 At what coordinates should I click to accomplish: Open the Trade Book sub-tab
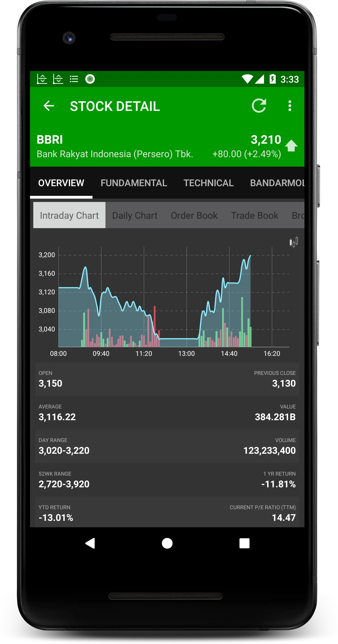tap(255, 215)
